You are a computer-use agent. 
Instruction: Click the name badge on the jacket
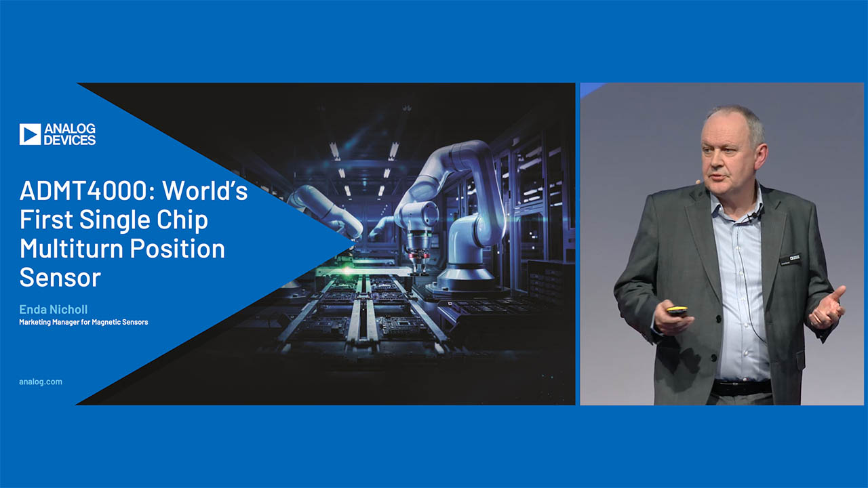(x=790, y=260)
